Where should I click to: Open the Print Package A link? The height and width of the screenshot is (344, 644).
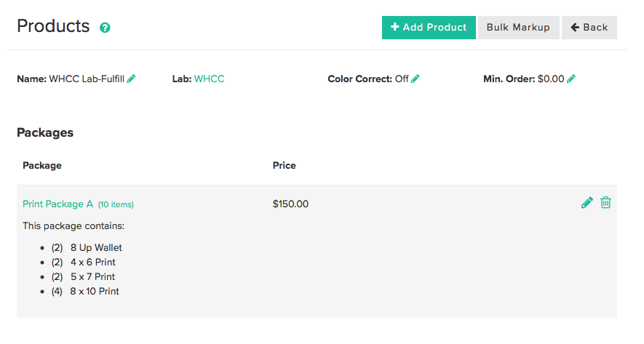pos(58,204)
